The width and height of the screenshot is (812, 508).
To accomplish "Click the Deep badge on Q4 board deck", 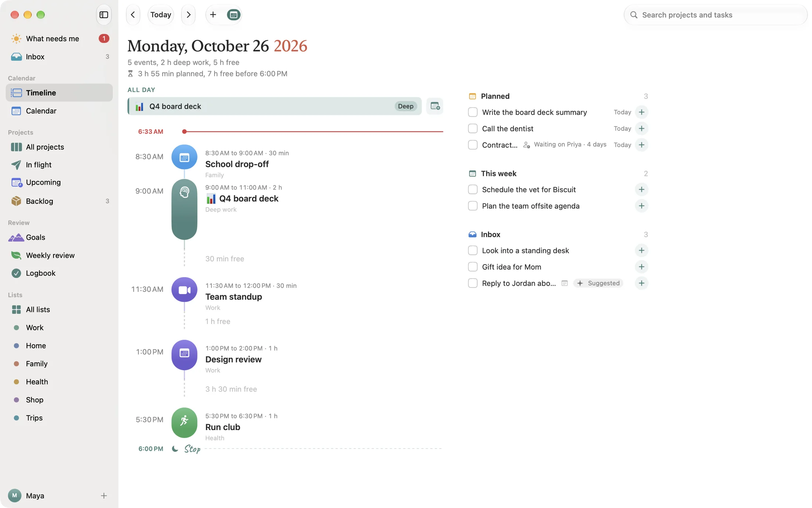I will [406, 106].
